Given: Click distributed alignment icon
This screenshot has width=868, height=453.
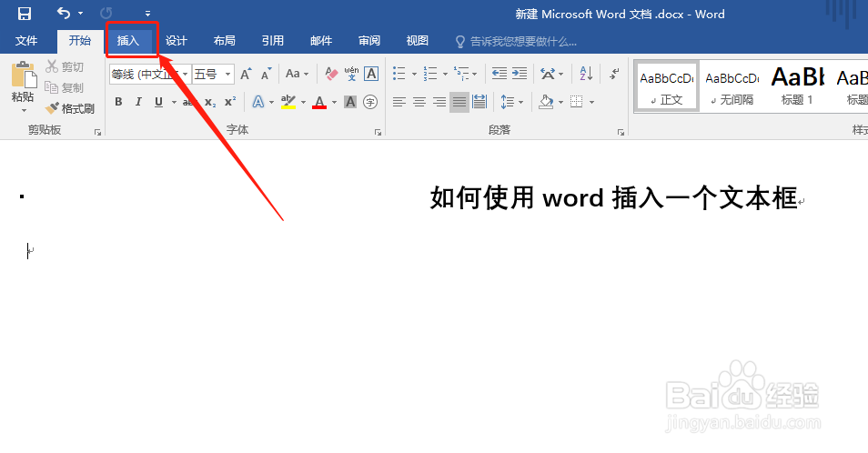Looking at the screenshot, I should [479, 102].
